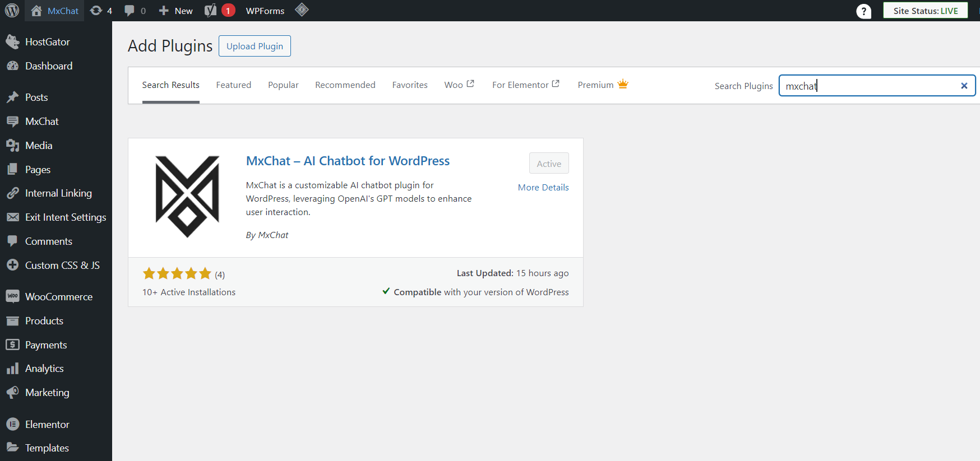Click the Comments sidebar bubble icon
Screen dimensions: 980x461
pyautogui.click(x=12, y=241)
